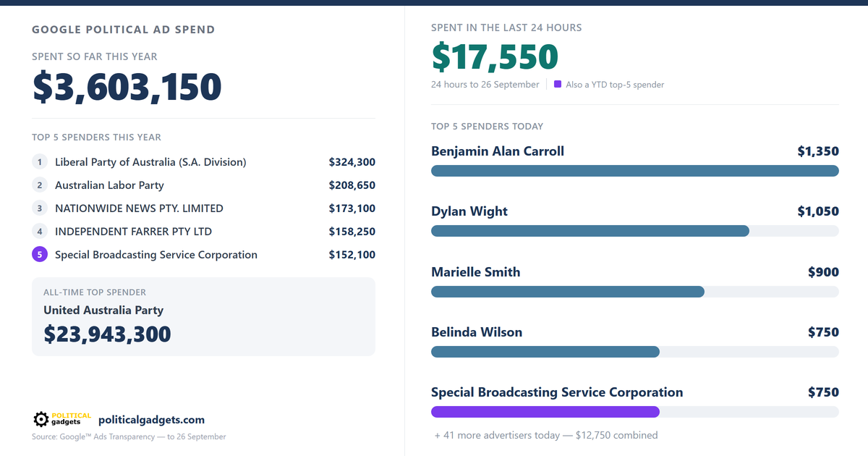Image resolution: width=868 pixels, height=456 pixels.
Task: Select Benjamin Alan Carroll name
Action: click(498, 151)
